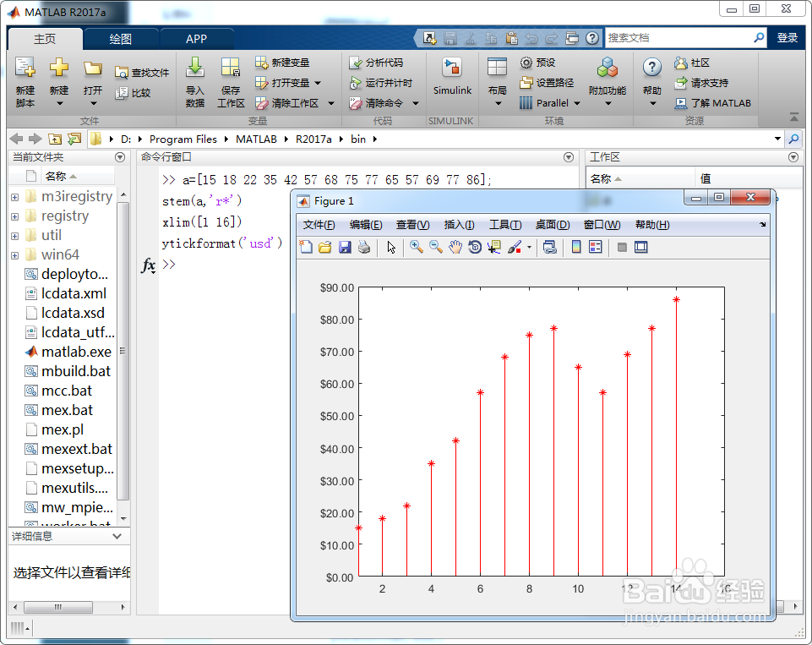This screenshot has width=812, height=645.
Task: Select lcdata.xml in the file list
Action: (x=66, y=293)
